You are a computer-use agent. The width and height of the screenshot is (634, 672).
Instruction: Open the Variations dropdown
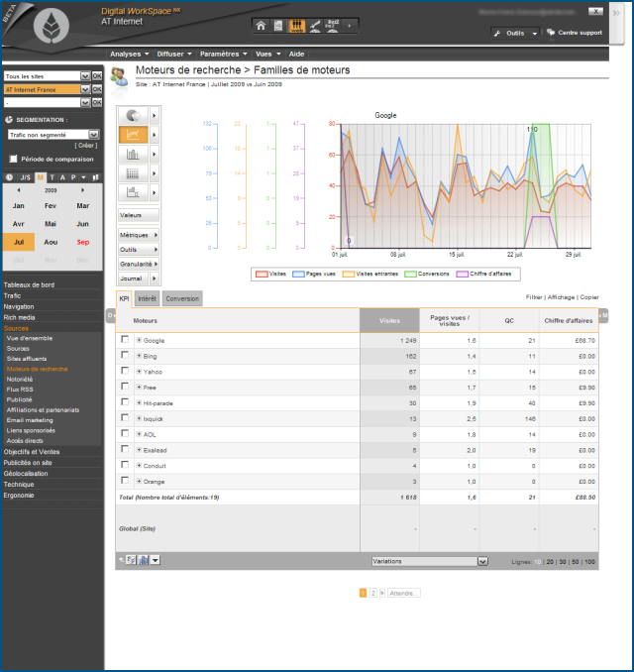[x=482, y=561]
